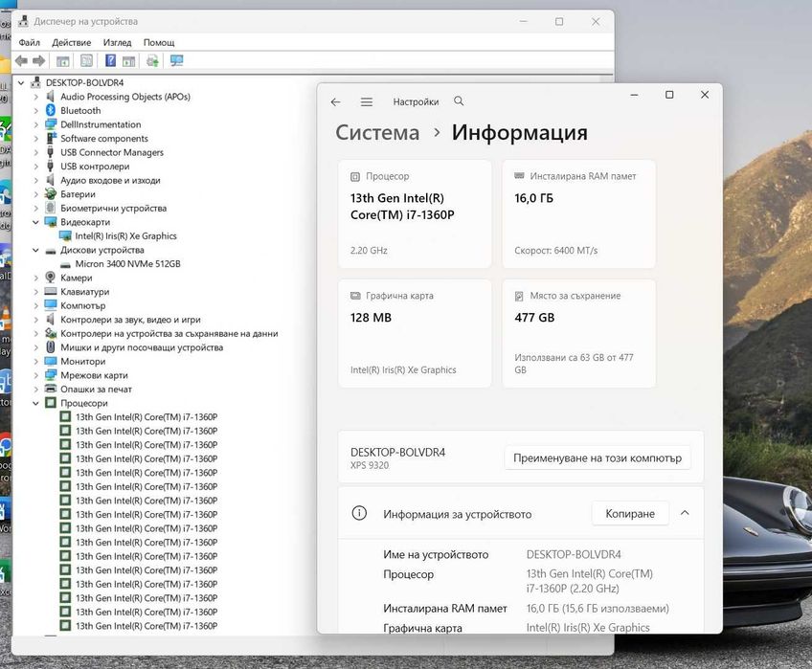Open the Помощ menu
Viewport: 812px width, 669px height.
pos(159,42)
